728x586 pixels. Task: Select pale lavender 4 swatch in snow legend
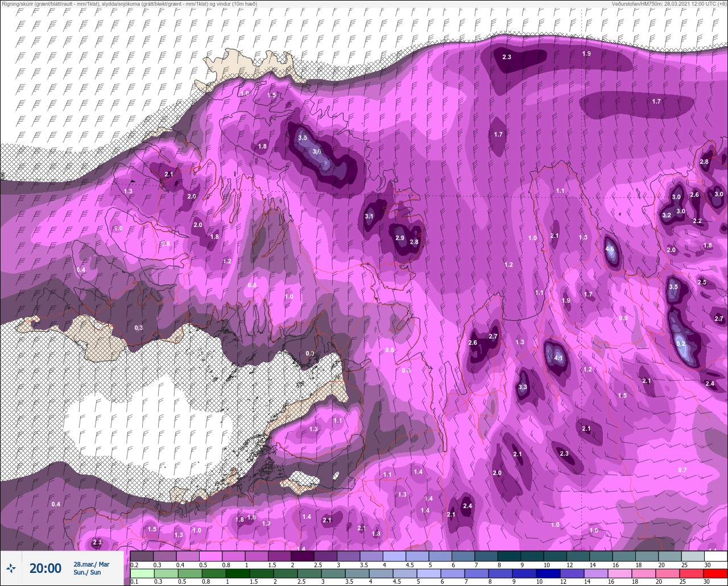coord(394,556)
